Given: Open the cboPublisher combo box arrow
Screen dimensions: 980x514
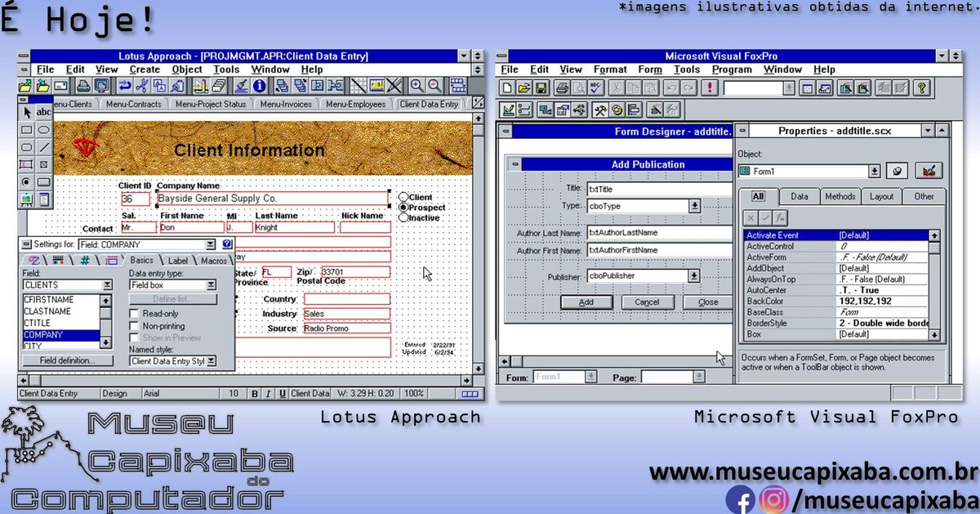Looking at the screenshot, I should pos(694,276).
